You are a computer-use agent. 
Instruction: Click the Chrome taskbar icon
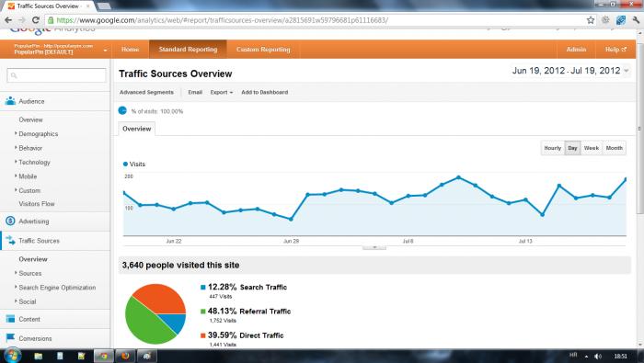103,356
